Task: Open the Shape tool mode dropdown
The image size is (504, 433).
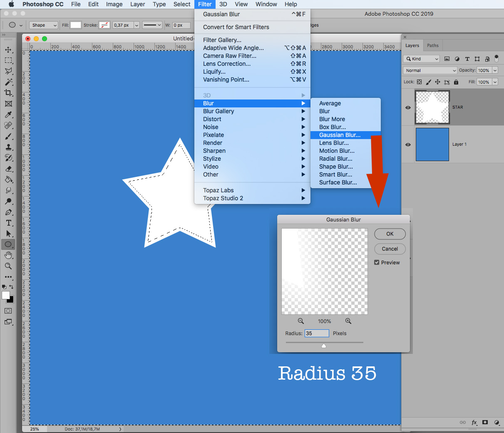Action: coord(44,25)
